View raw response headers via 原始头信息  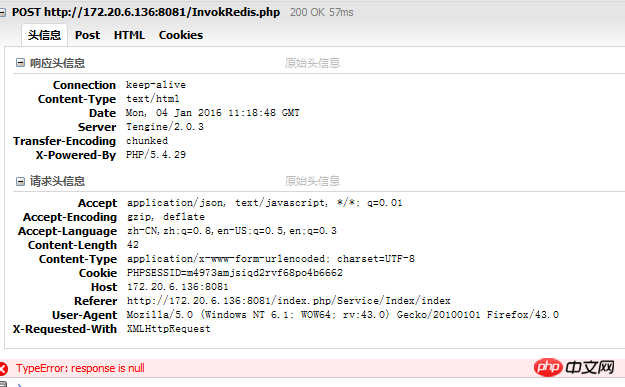click(312, 63)
